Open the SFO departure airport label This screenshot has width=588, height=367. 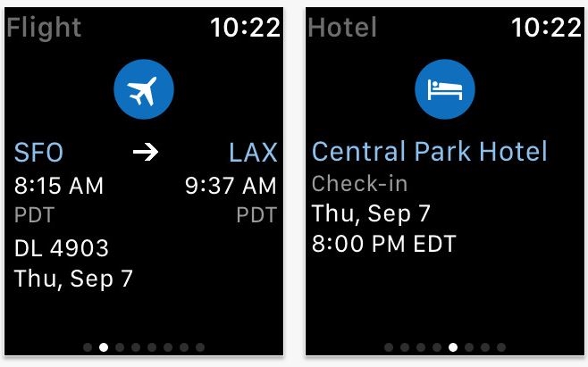[x=38, y=152]
